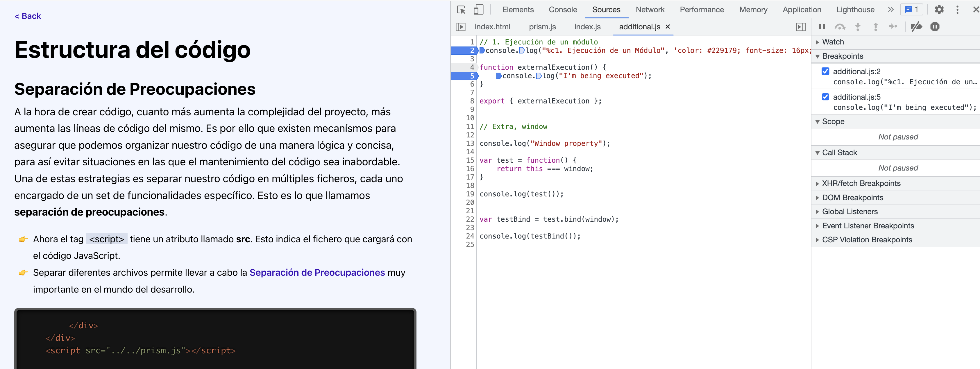Switch to the Console tab
This screenshot has height=369, width=980.
point(562,10)
